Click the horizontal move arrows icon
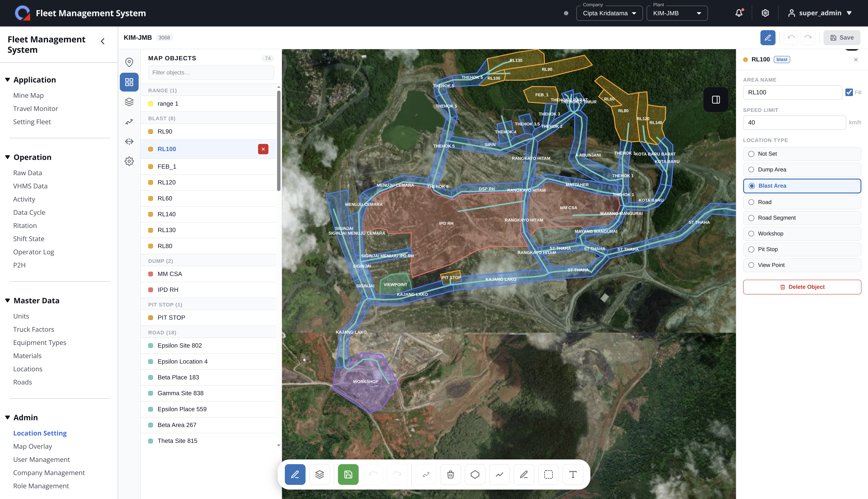Screen dimensions: 868x499 pos(129,141)
